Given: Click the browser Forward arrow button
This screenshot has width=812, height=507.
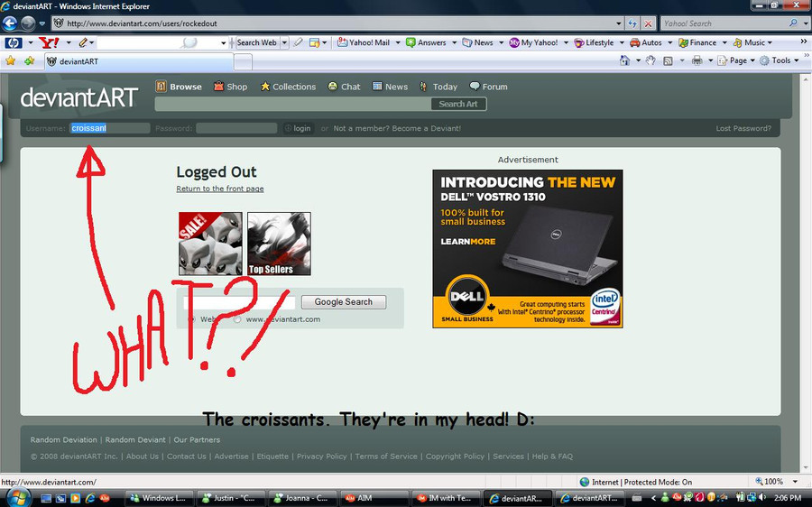Looking at the screenshot, I should point(28,23).
